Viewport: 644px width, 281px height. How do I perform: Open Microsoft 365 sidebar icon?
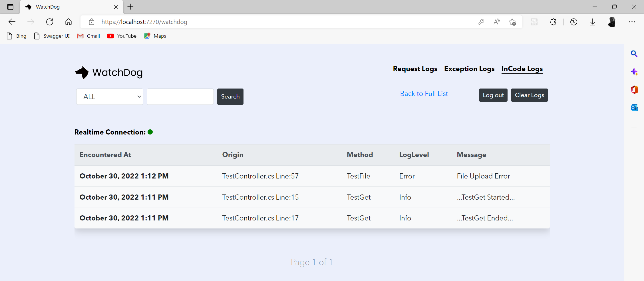pyautogui.click(x=634, y=90)
